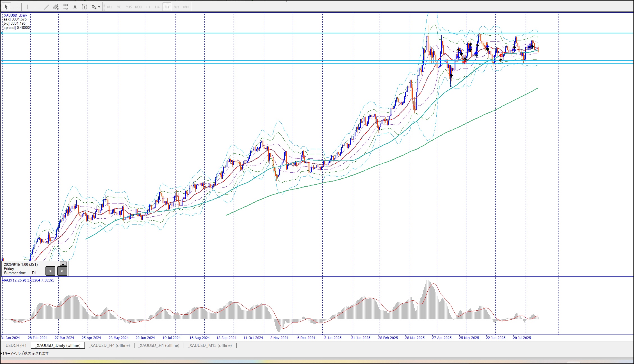This screenshot has width=634, height=364.
Task: Activate the crosshair tool
Action: 16,7
